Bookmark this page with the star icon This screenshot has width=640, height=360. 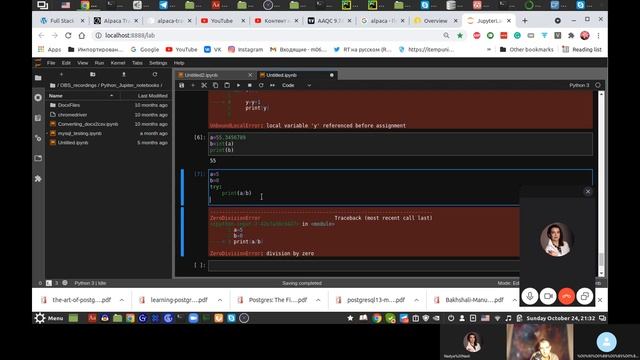point(460,36)
